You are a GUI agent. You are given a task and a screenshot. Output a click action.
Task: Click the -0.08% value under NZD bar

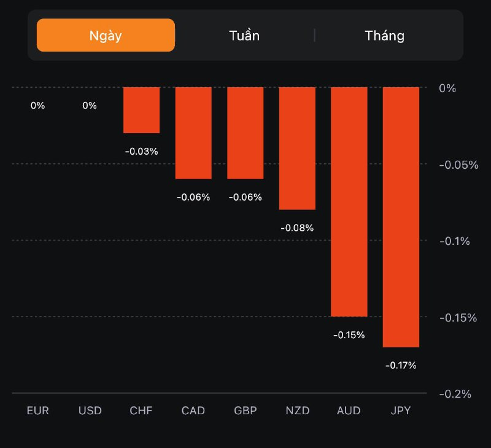(297, 228)
